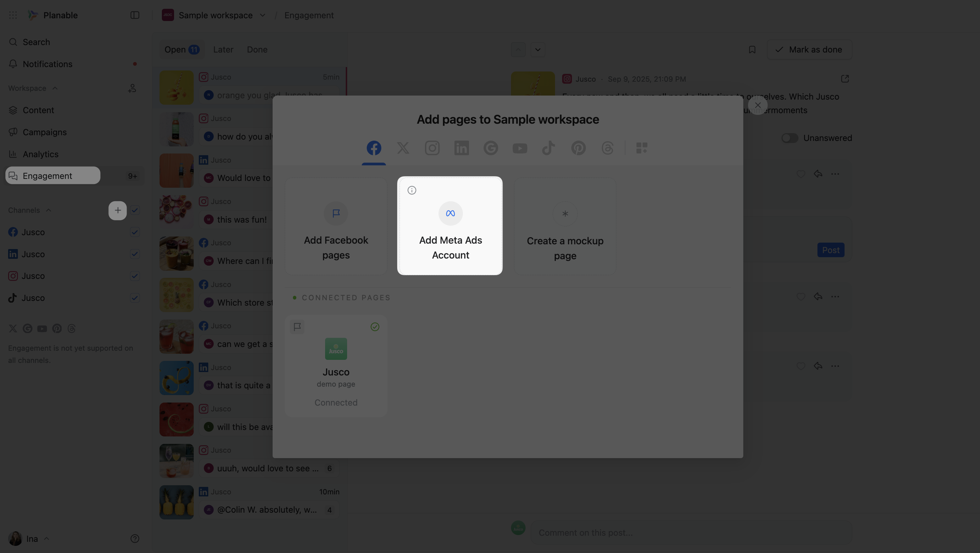Toggle the Unanswered switch
980x553 pixels.
tap(790, 138)
